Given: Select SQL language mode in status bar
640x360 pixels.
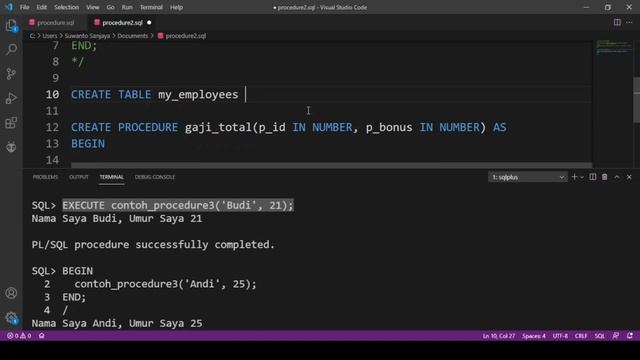Looking at the screenshot, I should (600, 336).
